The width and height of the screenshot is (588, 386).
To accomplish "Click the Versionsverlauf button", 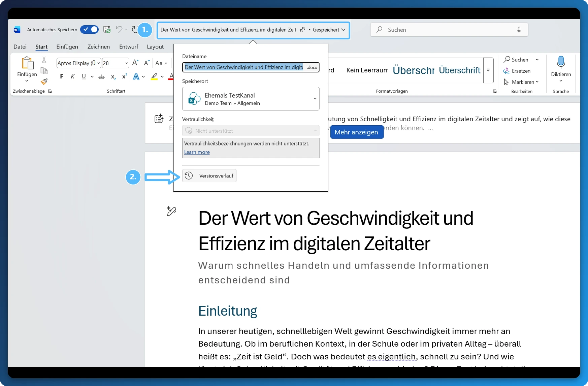I will point(209,175).
